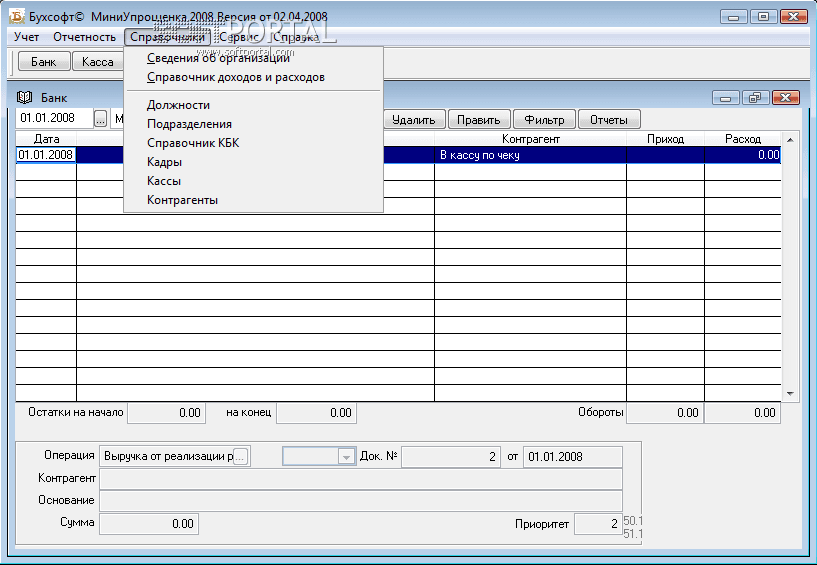Viewport: 817px width, 565px height.
Task: Click the на конец balance field
Action: click(x=317, y=413)
